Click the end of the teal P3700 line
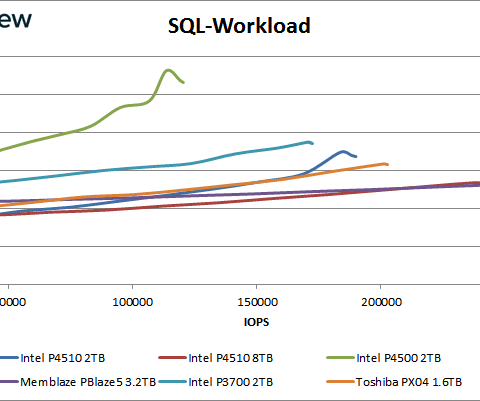 (312, 143)
